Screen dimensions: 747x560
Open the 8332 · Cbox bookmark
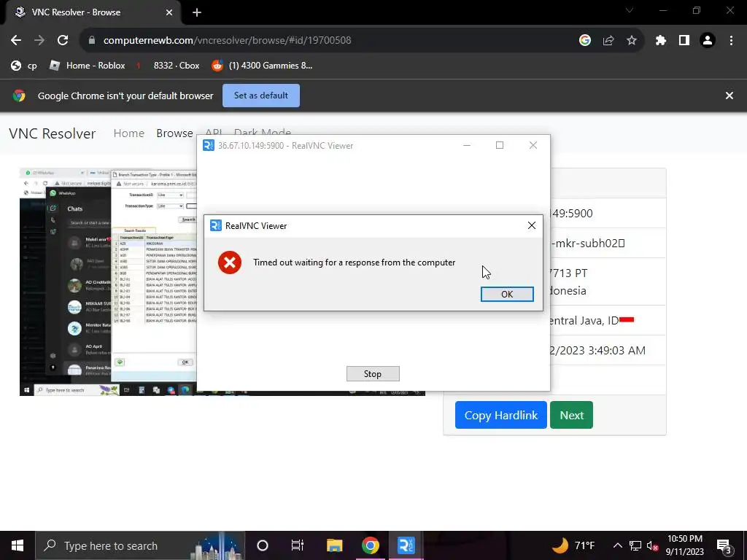tap(169, 66)
